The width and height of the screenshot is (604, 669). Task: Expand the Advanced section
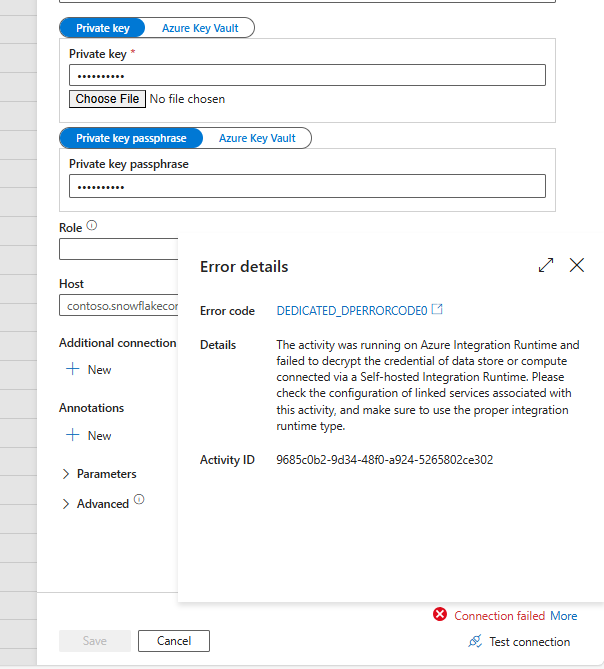coord(96,504)
